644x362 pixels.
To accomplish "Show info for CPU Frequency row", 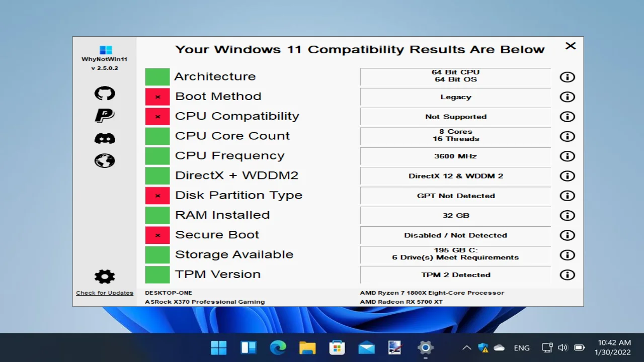I will (x=567, y=156).
